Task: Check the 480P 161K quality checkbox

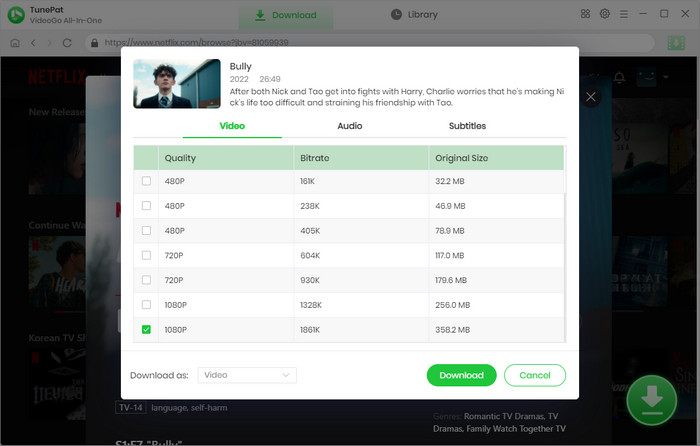Action: tap(146, 181)
